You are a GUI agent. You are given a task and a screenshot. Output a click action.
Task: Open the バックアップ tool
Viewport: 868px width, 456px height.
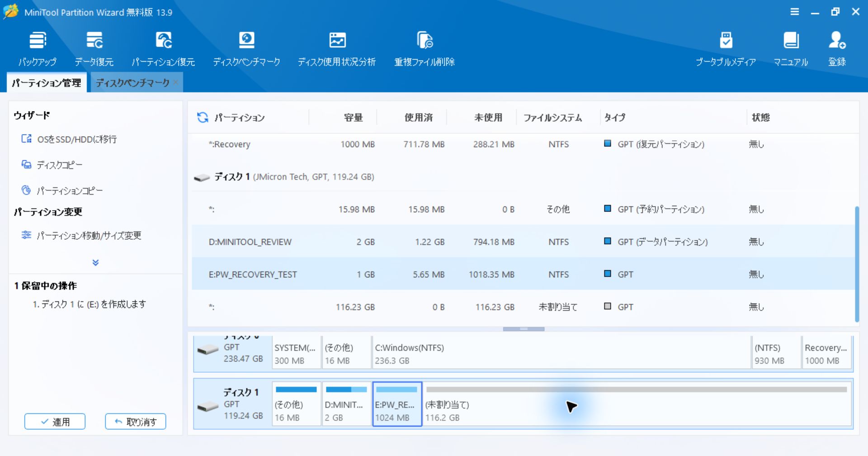(38, 49)
